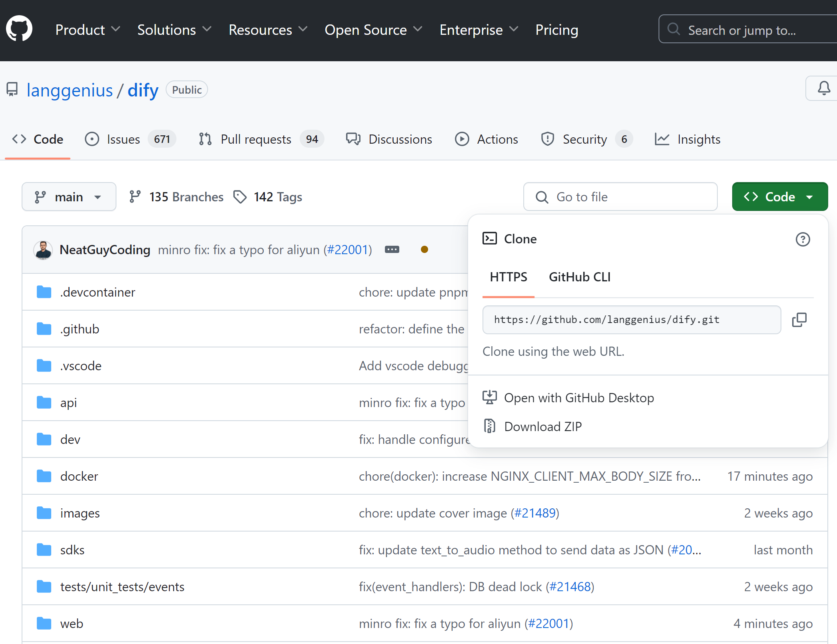Click the tests/unit_tests/events folder icon

pyautogui.click(x=44, y=587)
